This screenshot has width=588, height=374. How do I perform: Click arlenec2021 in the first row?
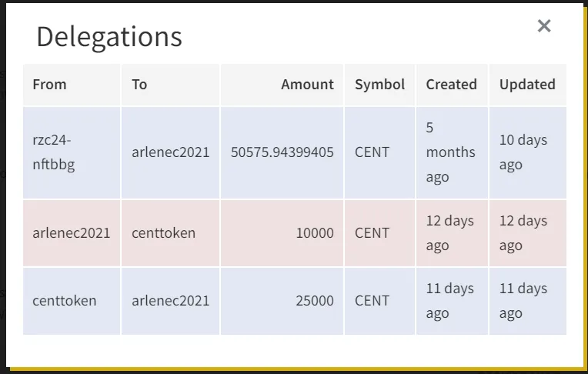(x=170, y=152)
